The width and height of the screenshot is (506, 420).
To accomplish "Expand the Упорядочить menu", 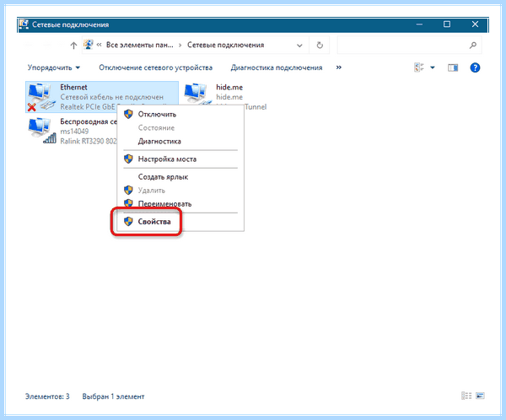I will click(54, 67).
